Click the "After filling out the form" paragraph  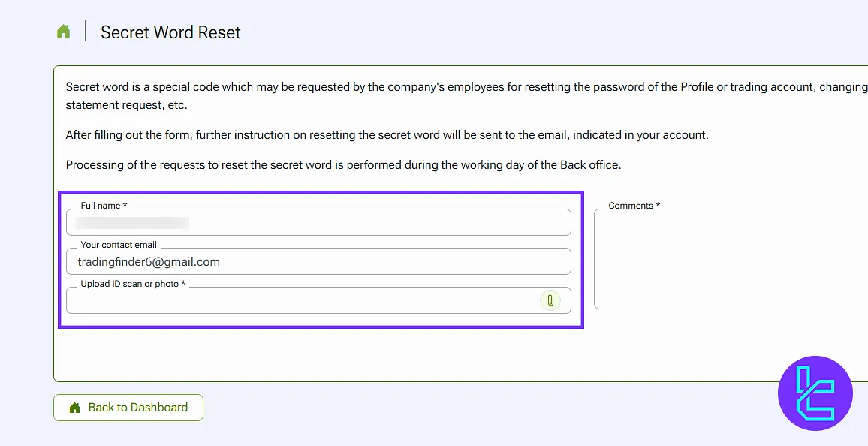[387, 135]
